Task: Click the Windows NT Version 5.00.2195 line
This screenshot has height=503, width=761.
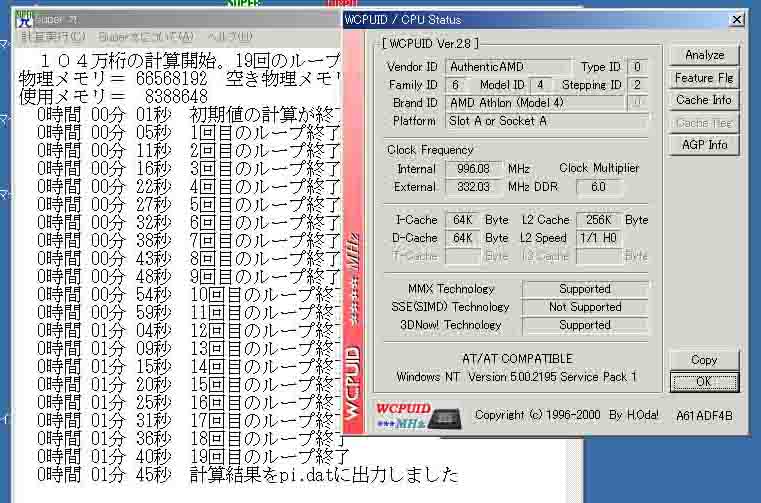Action: coord(516,377)
